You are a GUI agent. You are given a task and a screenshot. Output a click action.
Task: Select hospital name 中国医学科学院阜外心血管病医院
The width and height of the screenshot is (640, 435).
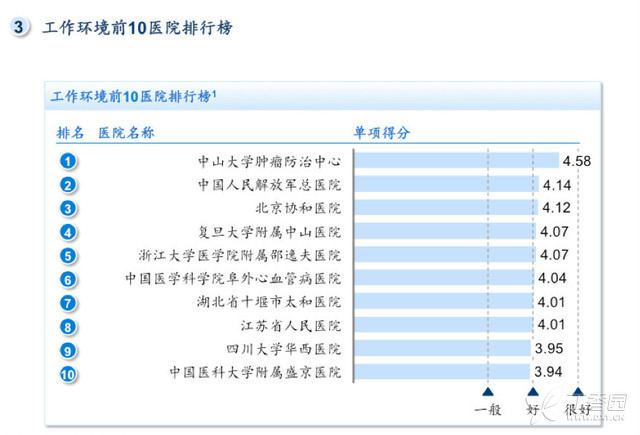233,279
